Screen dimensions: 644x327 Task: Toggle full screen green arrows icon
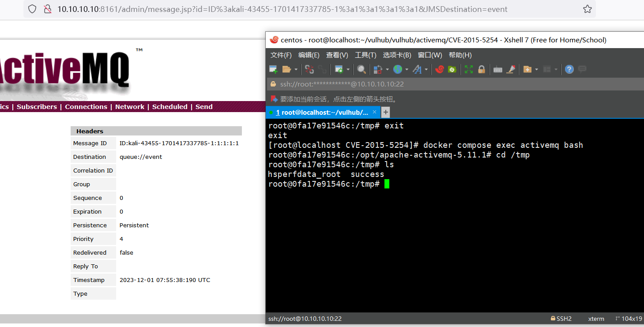coord(469,69)
